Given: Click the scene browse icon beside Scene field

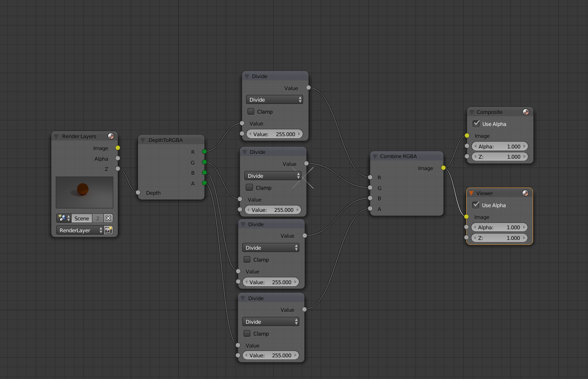Looking at the screenshot, I should click(64, 218).
